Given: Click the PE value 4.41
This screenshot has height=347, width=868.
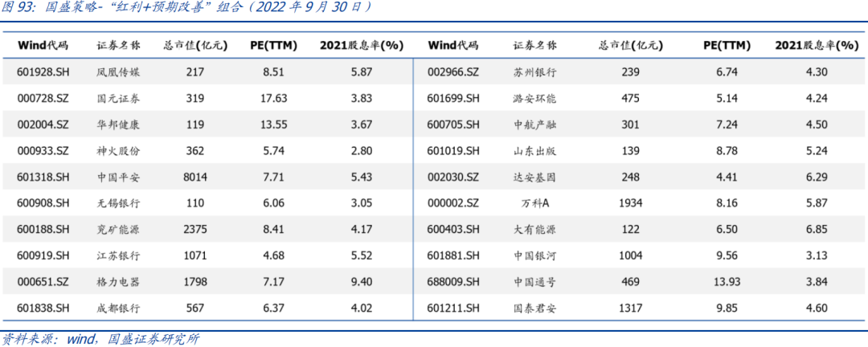Looking at the screenshot, I should [727, 177].
